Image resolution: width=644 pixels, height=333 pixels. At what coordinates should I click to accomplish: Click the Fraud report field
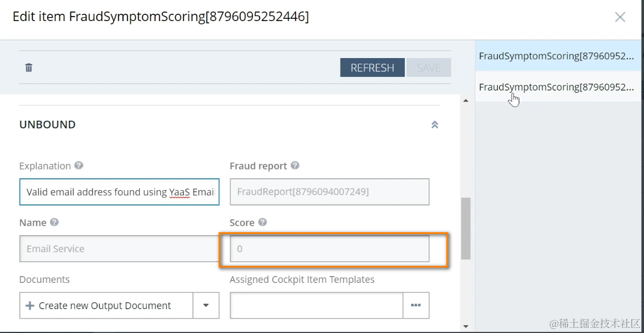click(x=329, y=192)
